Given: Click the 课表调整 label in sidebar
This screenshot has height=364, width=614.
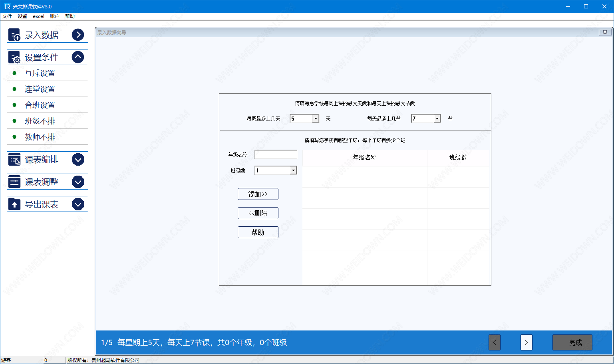Looking at the screenshot, I should 42,182.
